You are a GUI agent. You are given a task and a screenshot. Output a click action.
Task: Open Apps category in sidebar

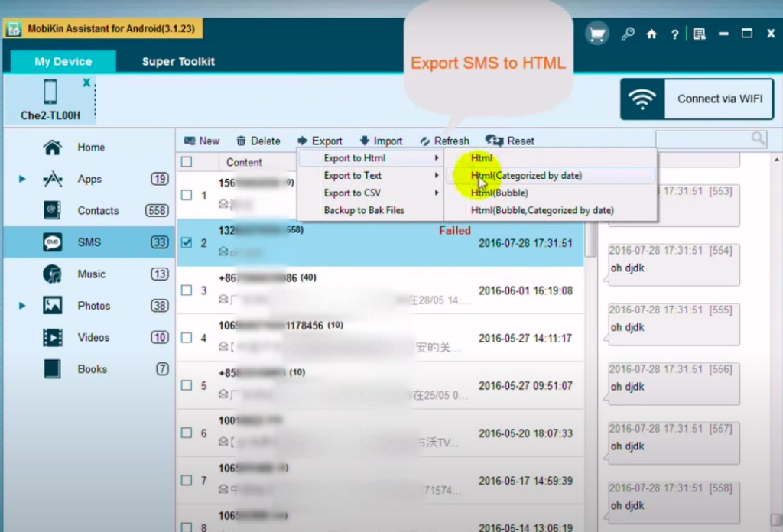click(89, 179)
